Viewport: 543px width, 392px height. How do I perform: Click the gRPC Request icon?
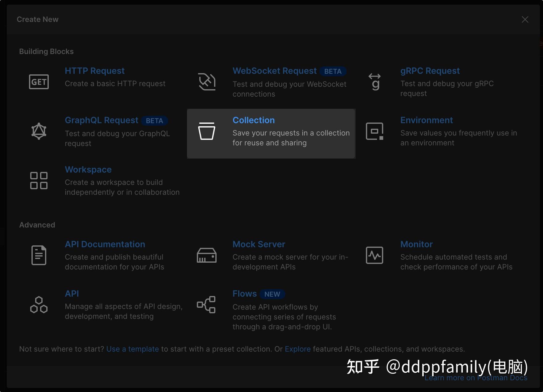click(374, 81)
